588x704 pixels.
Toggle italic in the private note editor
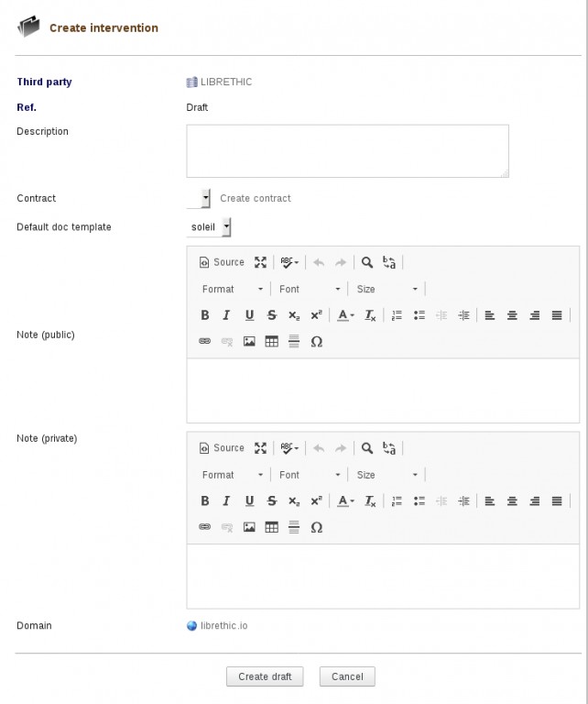(226, 501)
